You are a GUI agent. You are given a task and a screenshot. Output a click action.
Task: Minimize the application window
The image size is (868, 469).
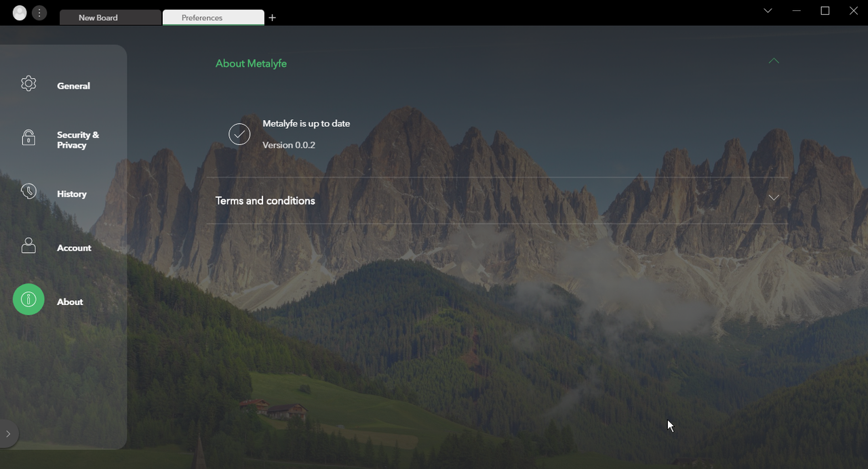coord(797,11)
